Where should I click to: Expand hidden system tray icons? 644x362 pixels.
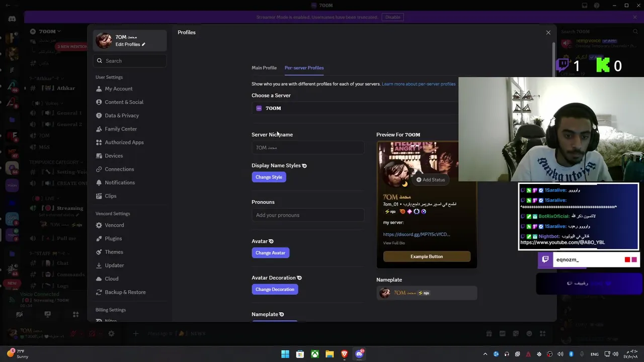[x=485, y=354]
